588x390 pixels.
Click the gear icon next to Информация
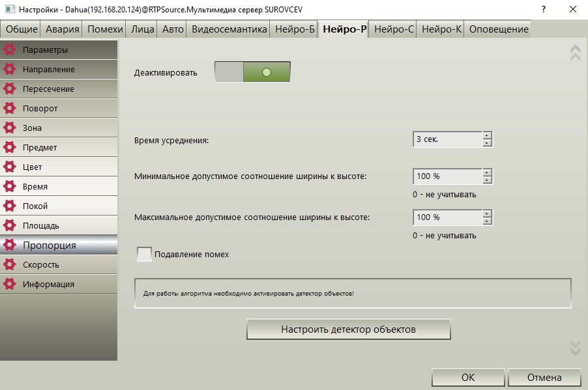9,284
